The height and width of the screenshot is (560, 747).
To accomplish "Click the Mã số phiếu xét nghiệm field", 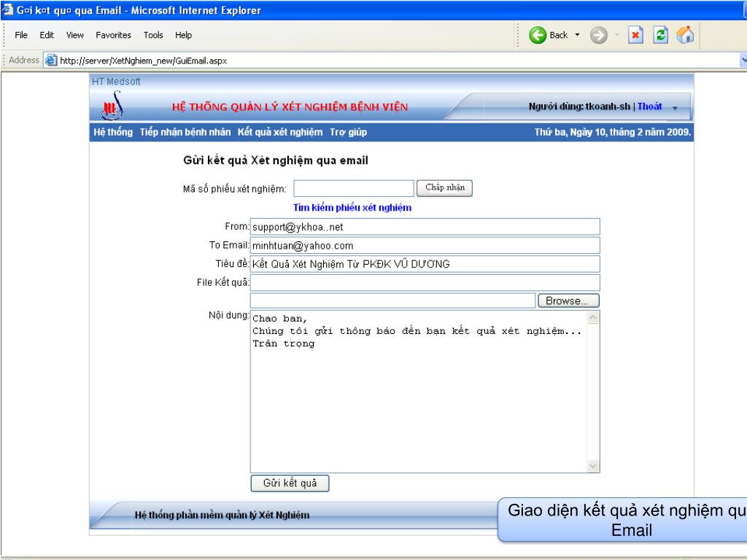I will click(354, 188).
